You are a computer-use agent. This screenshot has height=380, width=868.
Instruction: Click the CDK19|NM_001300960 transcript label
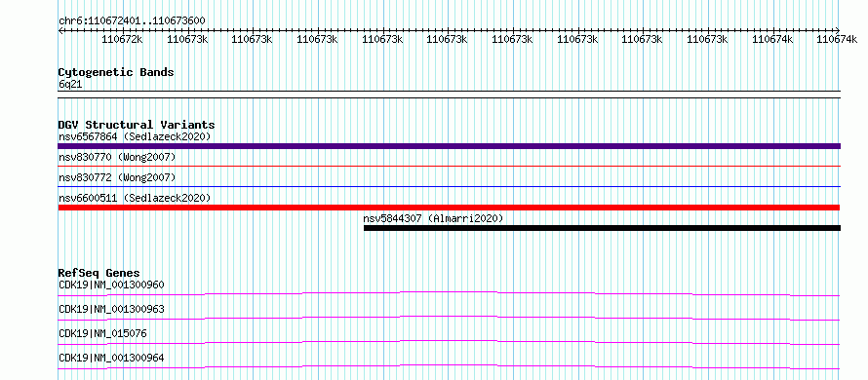[x=111, y=285]
